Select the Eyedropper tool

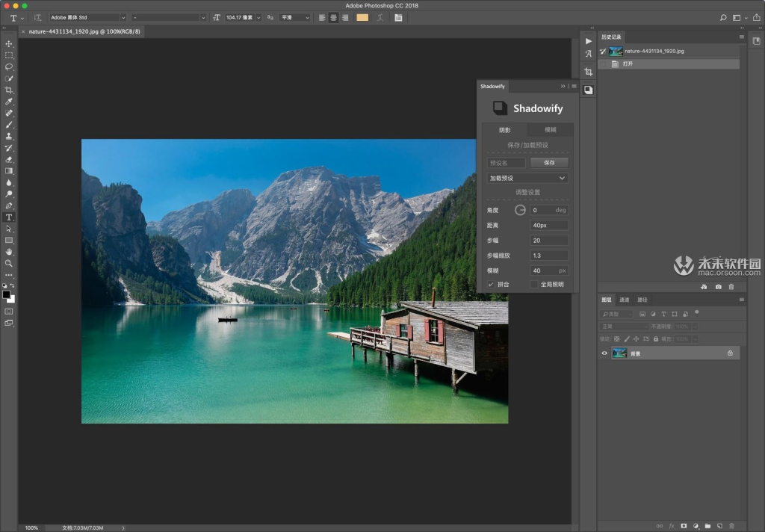tap(9, 102)
